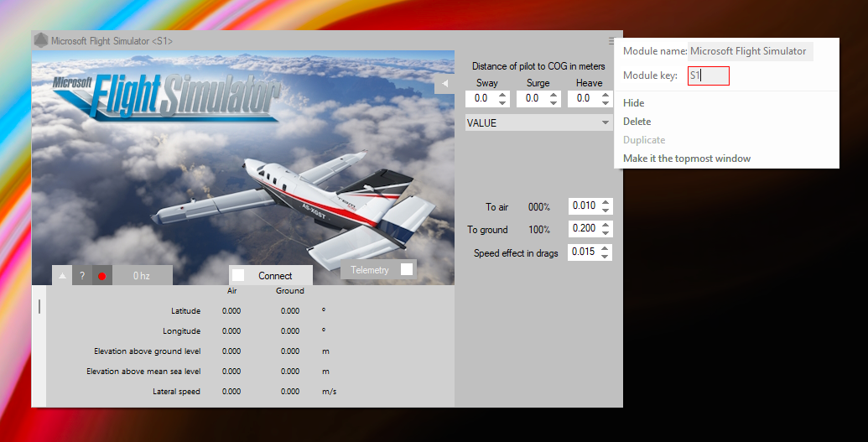Open the hamburger menu icon in title bar
This screenshot has height=442, width=868.
[611, 41]
